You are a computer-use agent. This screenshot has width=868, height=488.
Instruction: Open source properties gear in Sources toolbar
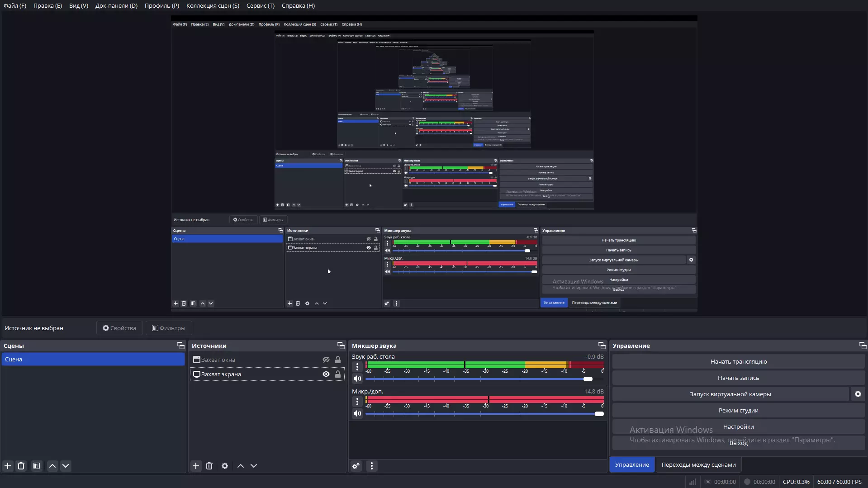coord(225,466)
